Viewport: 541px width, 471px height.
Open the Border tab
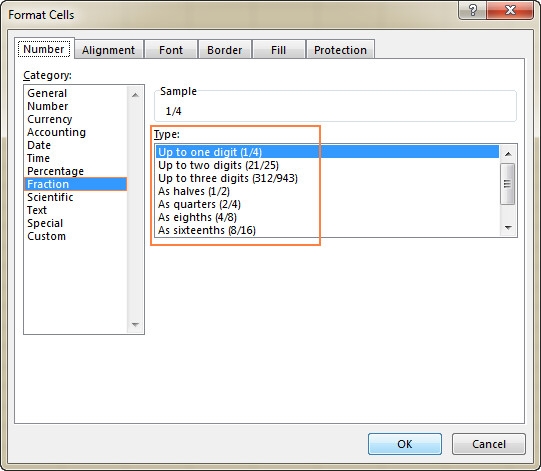click(225, 50)
